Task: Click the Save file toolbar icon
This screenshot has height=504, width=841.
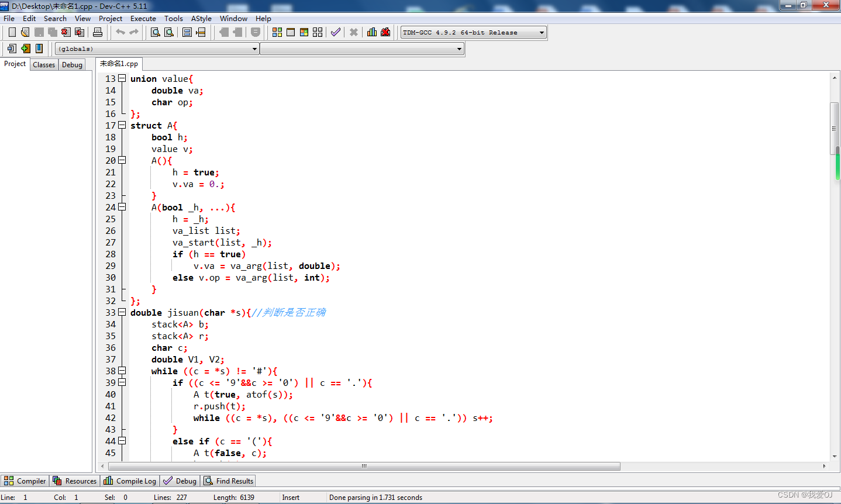Action: click(x=39, y=32)
